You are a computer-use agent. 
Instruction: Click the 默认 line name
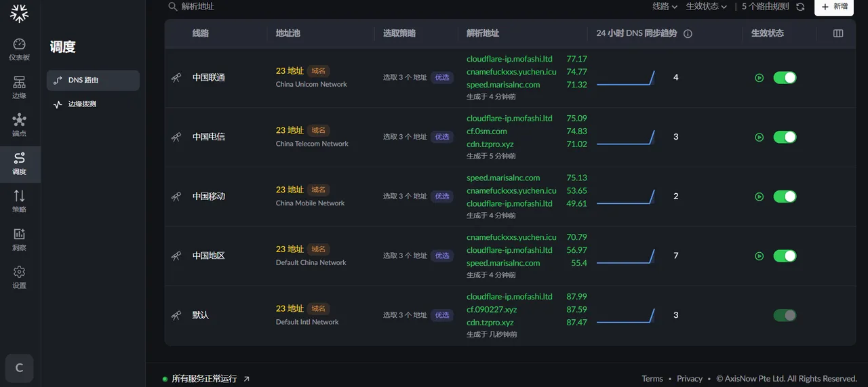pos(201,315)
